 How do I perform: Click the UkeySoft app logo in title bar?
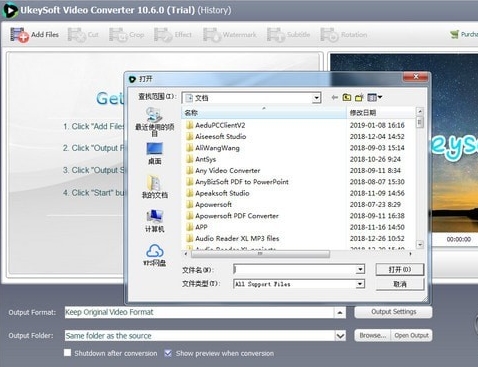pyautogui.click(x=10, y=10)
